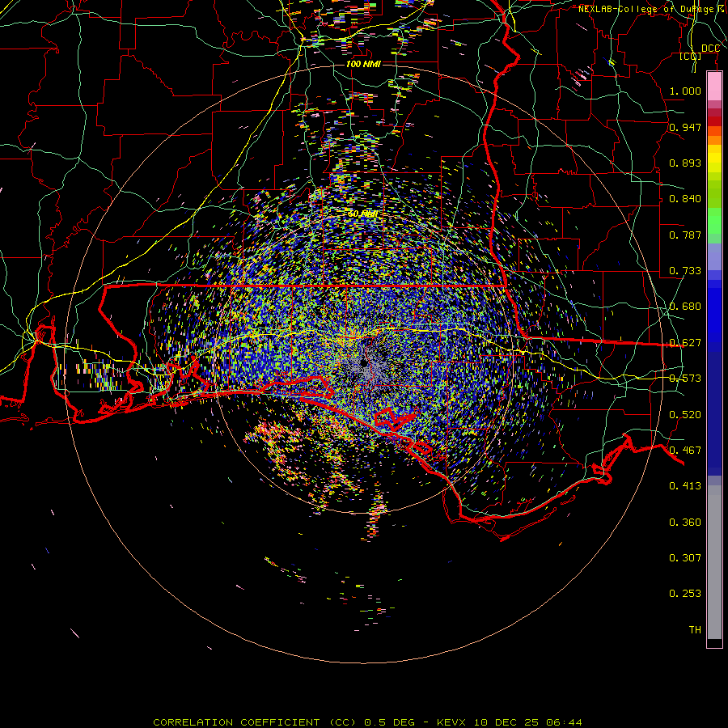
Task: Select the 1.000 legend value
Action: (685, 91)
